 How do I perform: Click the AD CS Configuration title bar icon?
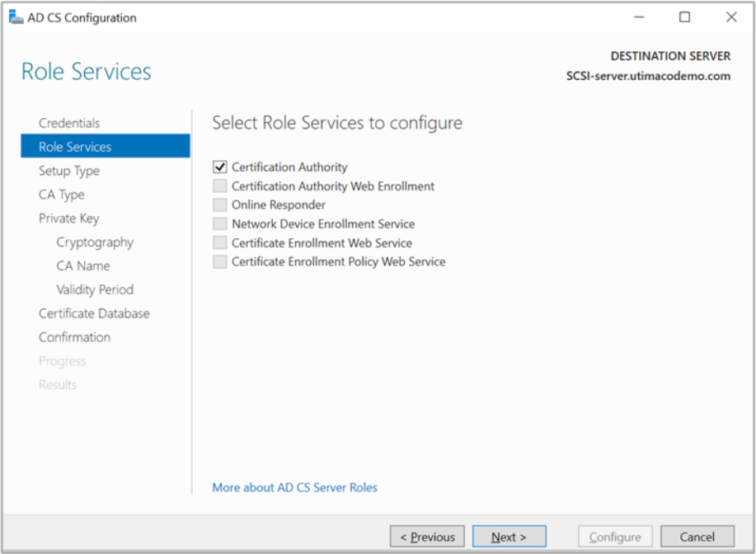click(x=16, y=17)
